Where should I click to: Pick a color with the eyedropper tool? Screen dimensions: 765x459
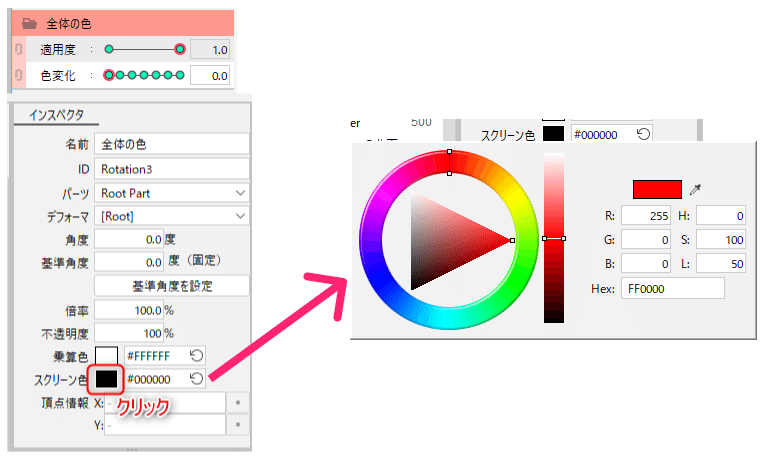(x=695, y=190)
